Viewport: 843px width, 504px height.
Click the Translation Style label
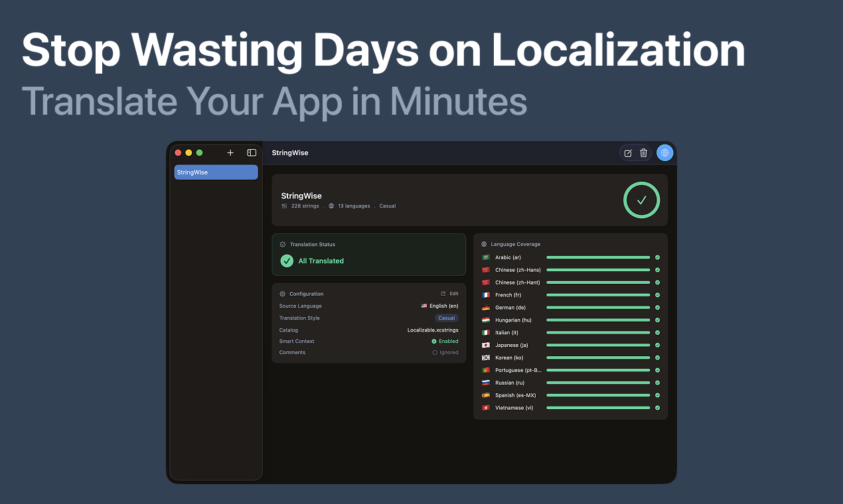pyautogui.click(x=299, y=318)
